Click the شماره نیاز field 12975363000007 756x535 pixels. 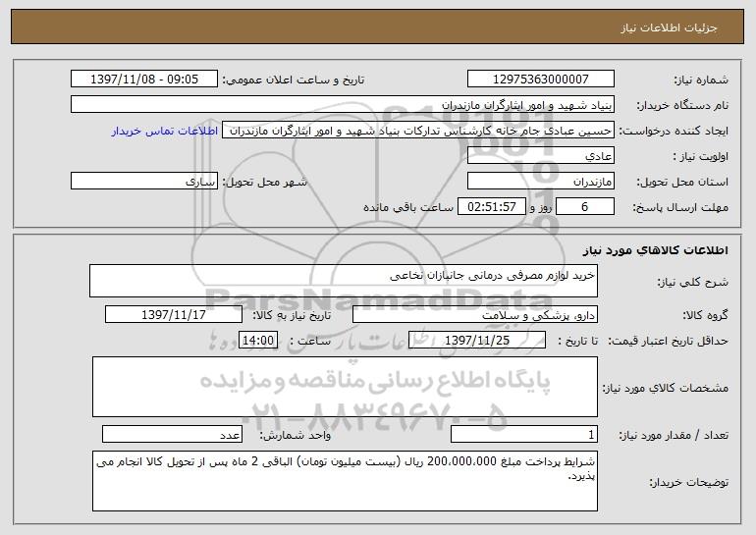[x=540, y=79]
